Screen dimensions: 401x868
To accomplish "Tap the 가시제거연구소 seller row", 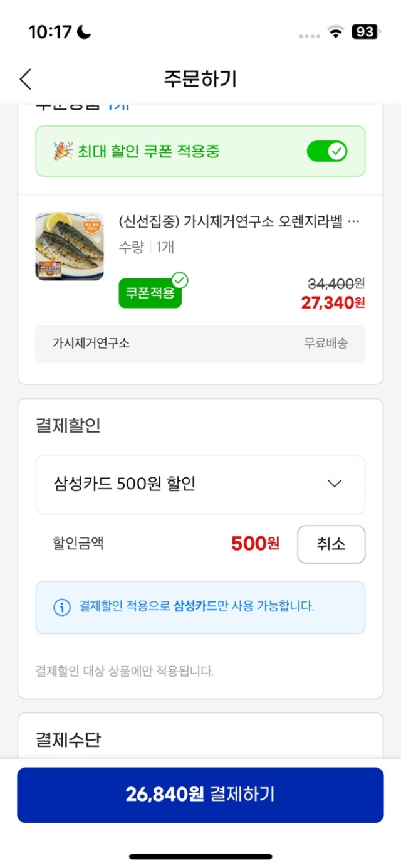I will 200,344.
